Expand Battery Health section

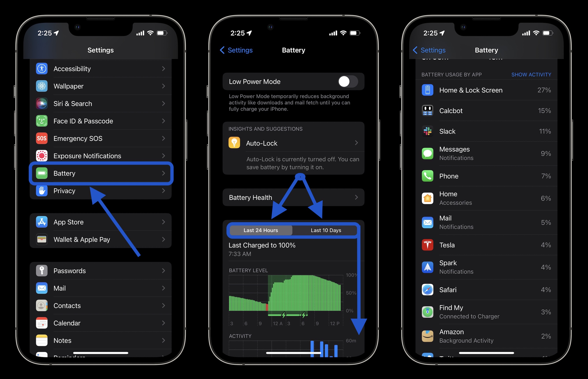[x=294, y=197]
